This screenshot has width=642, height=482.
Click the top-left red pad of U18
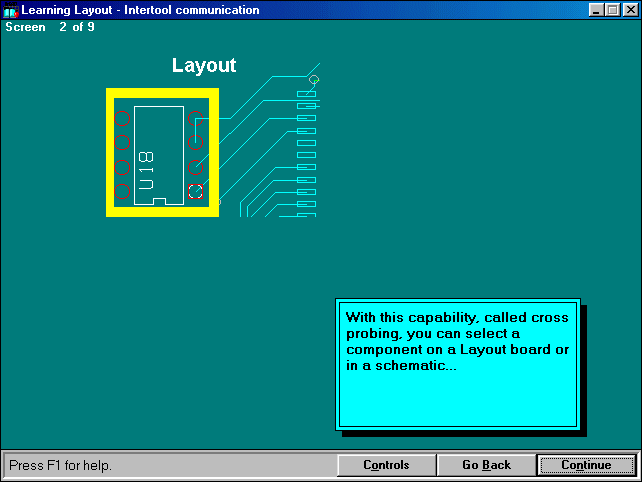(123, 119)
